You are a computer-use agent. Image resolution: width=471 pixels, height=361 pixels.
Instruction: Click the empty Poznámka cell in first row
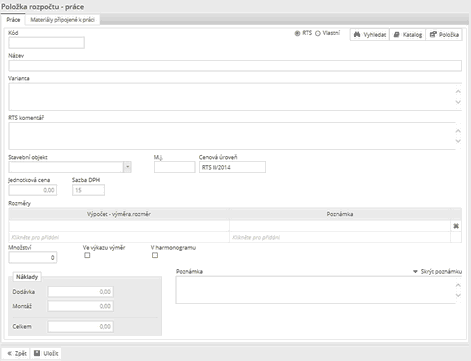click(340, 226)
